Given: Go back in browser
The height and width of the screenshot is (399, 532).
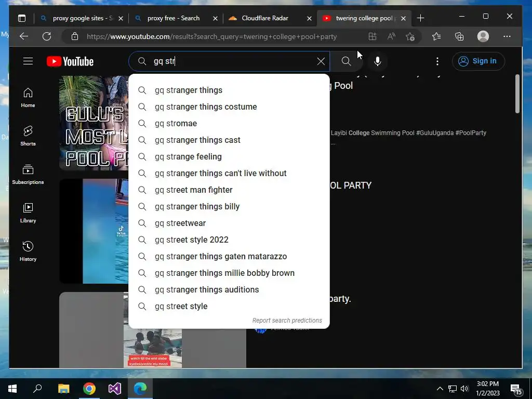Looking at the screenshot, I should click(24, 36).
